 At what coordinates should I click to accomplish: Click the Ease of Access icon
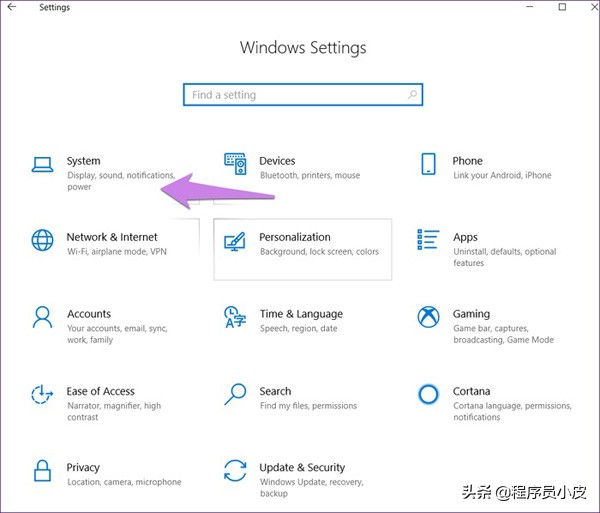(x=42, y=394)
